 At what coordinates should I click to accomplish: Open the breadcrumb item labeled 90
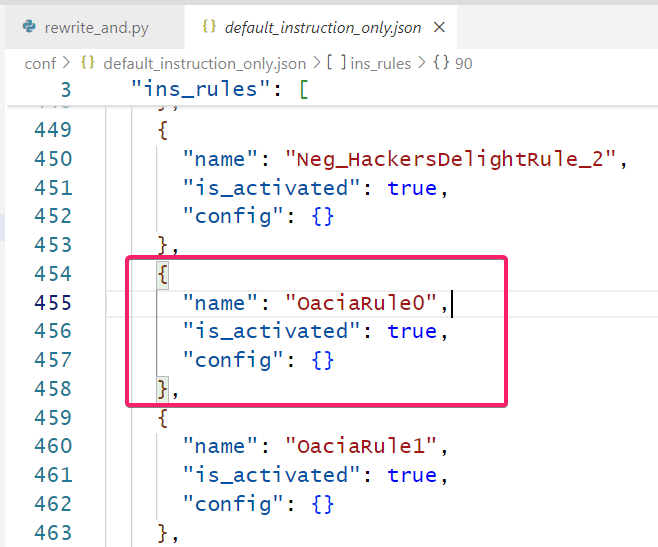tap(463, 63)
